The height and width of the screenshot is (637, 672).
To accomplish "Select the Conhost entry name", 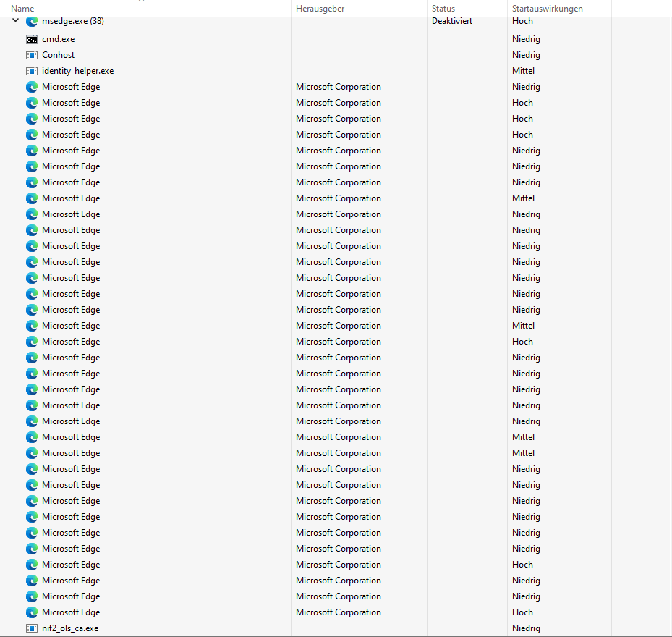I will [x=59, y=55].
